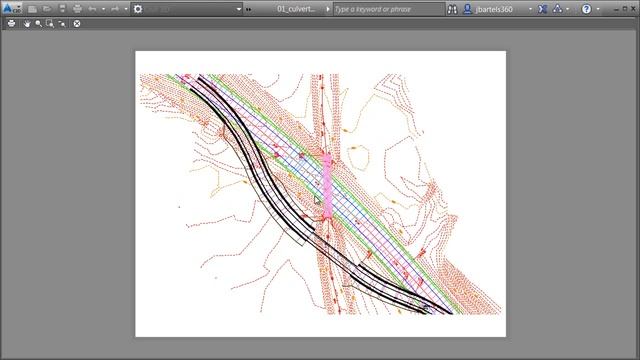Expand the Undo history dropdown arrow

(103, 9)
